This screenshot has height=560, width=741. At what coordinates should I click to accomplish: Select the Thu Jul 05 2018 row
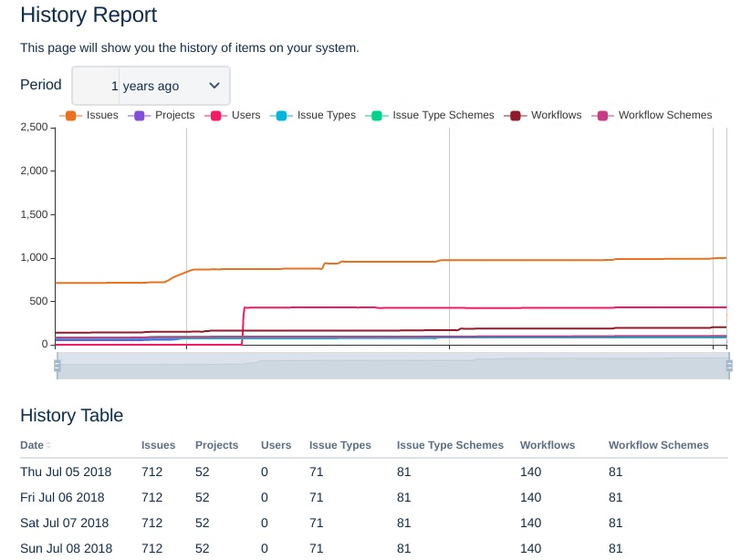374,472
